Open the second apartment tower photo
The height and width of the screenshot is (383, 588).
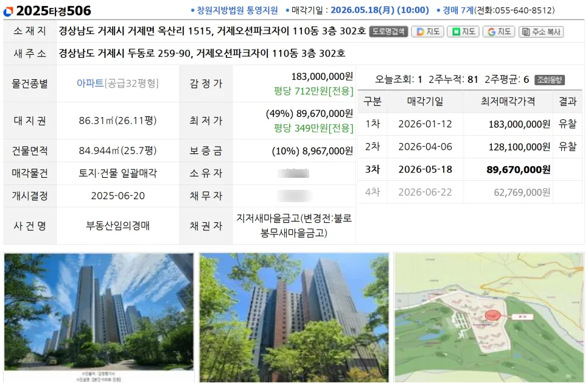[x=294, y=318]
